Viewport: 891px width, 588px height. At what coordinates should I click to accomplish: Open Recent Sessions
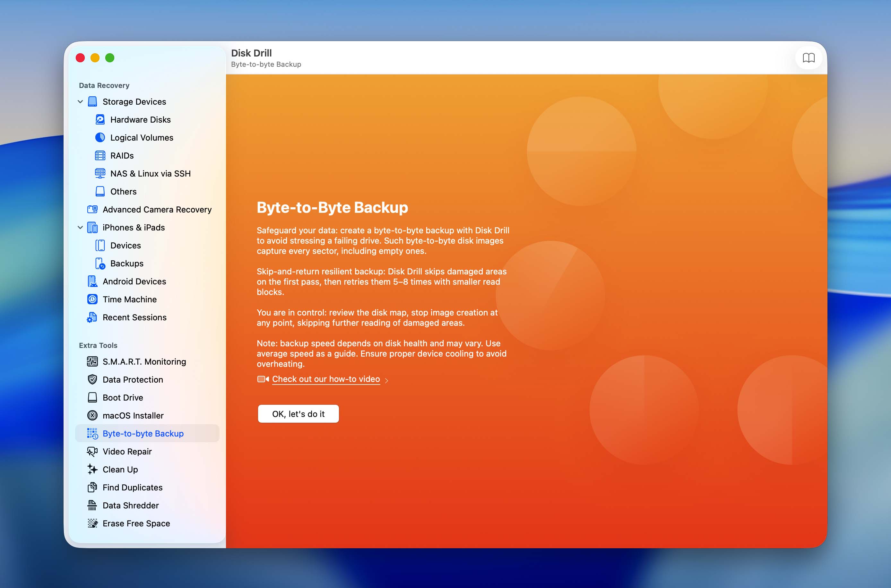point(147,318)
